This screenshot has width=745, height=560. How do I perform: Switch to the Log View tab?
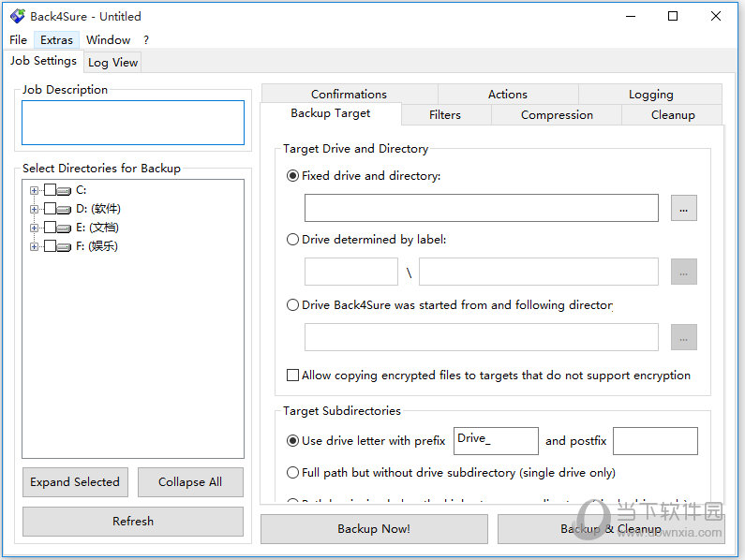coord(113,63)
